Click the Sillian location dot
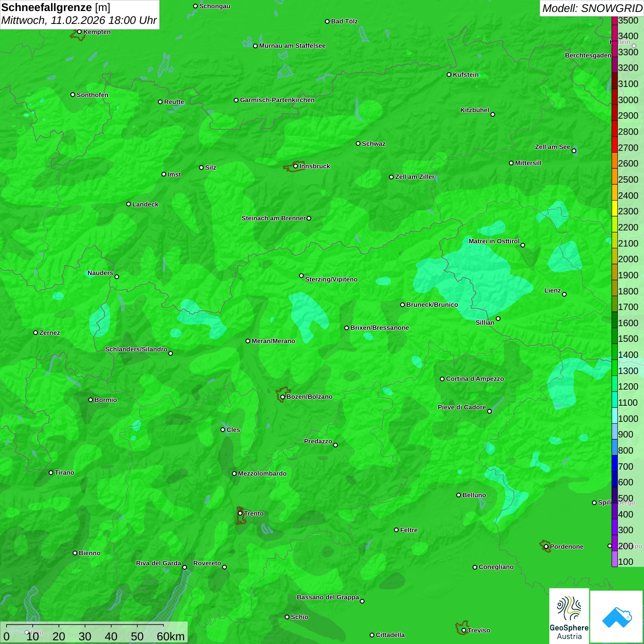The height and width of the screenshot is (644, 644). [498, 318]
